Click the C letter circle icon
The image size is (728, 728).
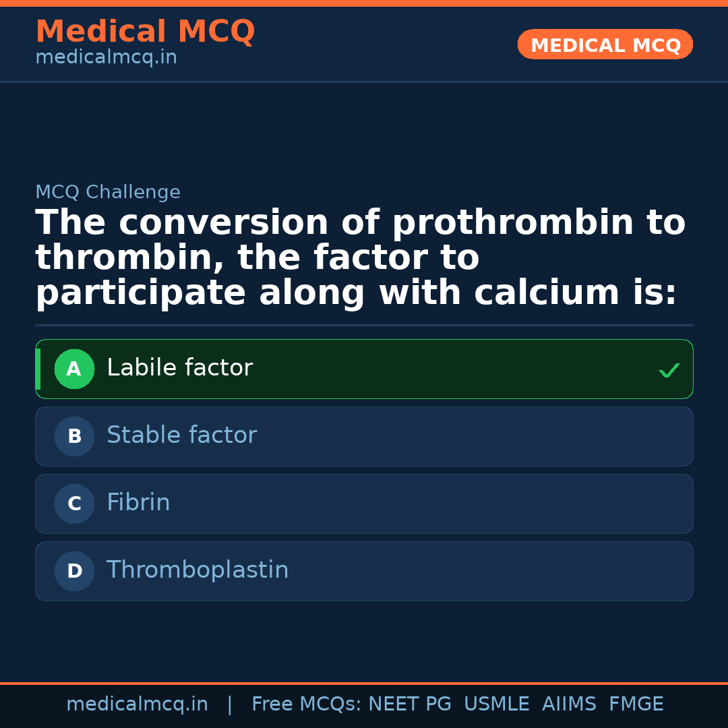(x=74, y=504)
